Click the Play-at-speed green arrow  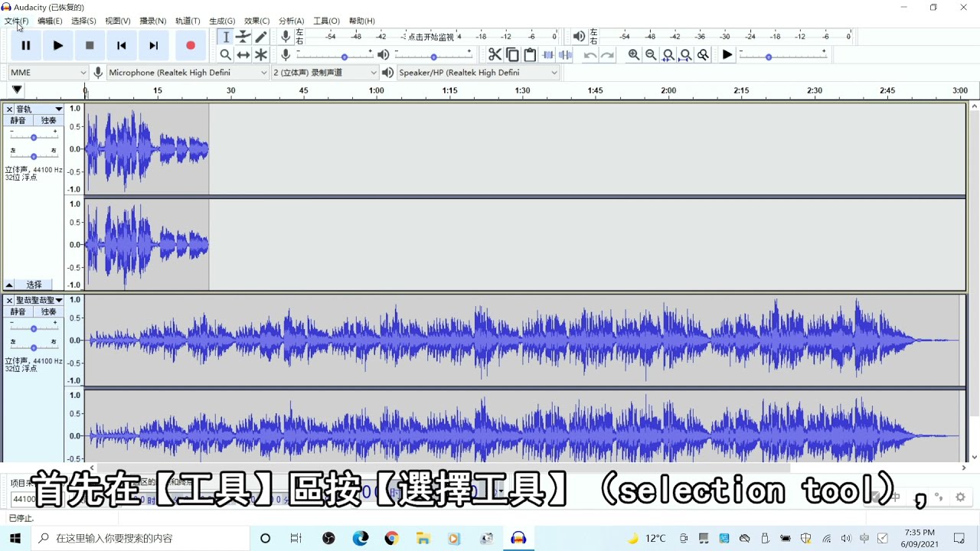727,54
